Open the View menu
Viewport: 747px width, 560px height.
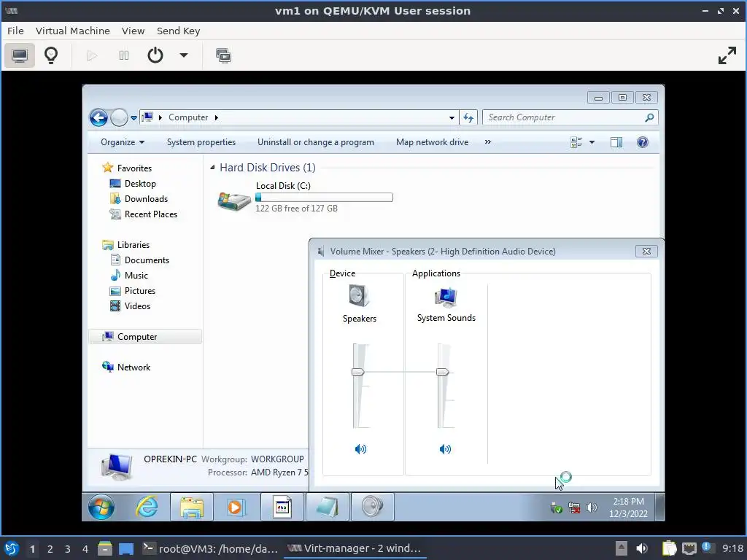click(133, 31)
